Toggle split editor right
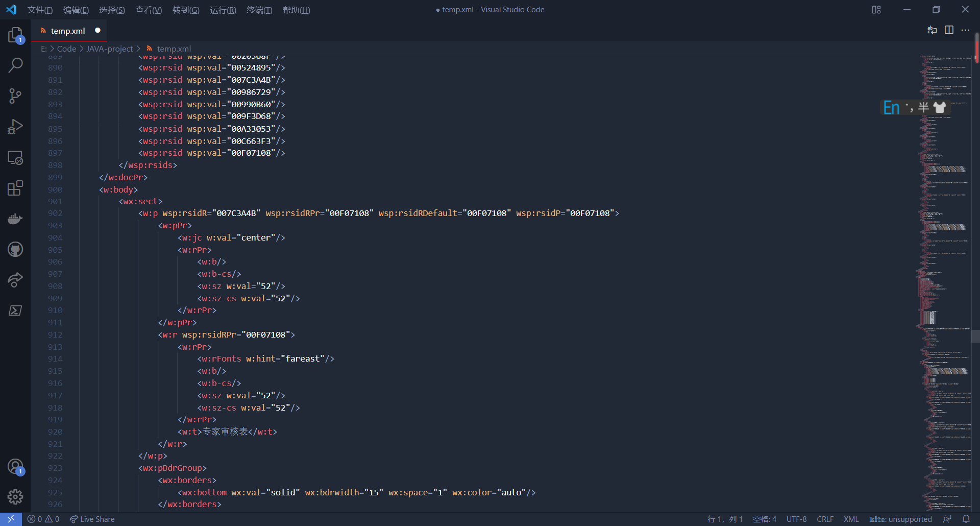Screen dimensions: 980x526 pyautogui.click(x=949, y=30)
